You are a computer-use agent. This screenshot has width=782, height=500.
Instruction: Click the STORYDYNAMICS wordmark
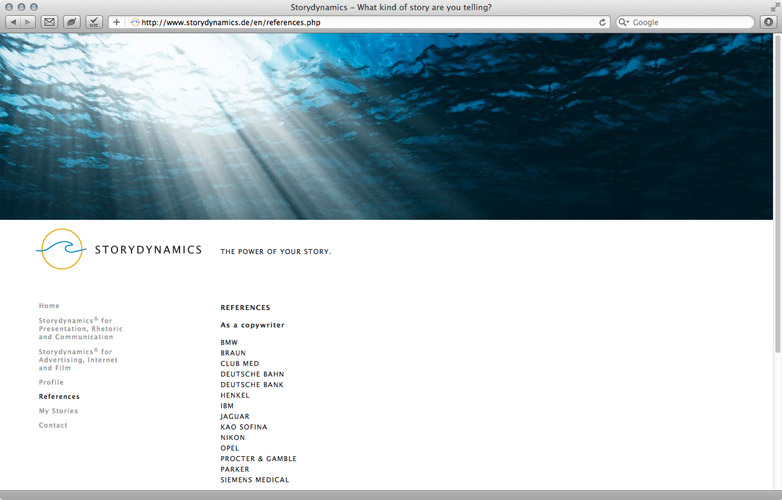[x=148, y=250]
